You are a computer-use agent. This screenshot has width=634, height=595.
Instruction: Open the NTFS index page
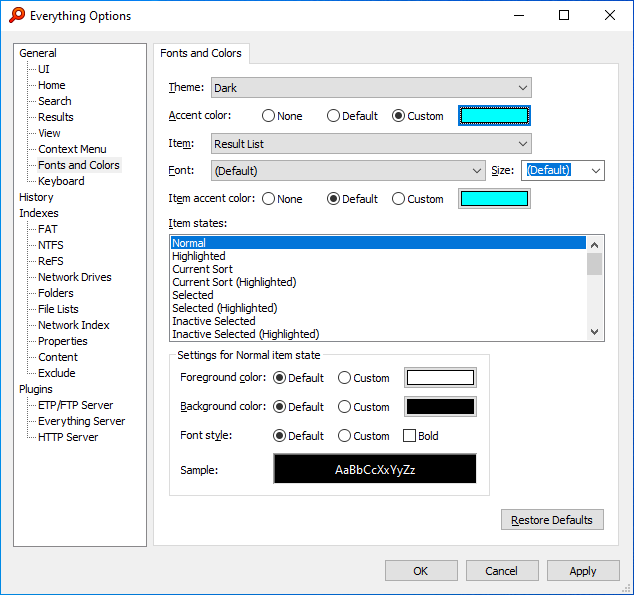pos(51,245)
